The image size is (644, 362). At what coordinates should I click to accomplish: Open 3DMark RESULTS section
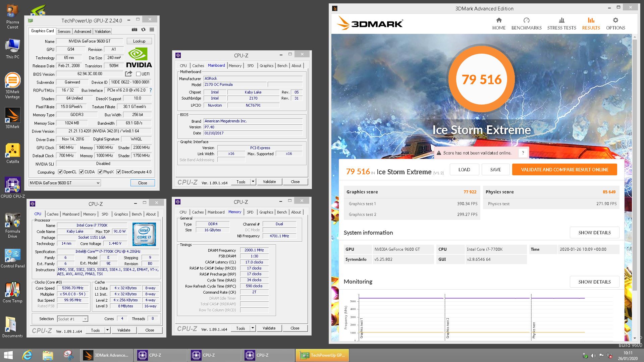coord(591,23)
